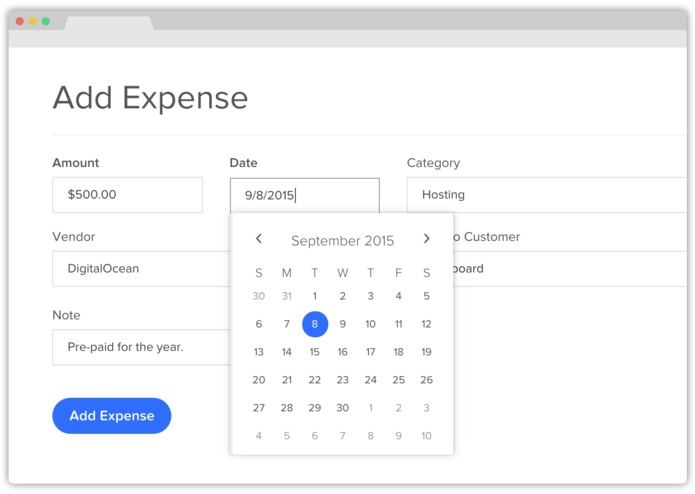Click greyed October 5 in last row

point(287,436)
